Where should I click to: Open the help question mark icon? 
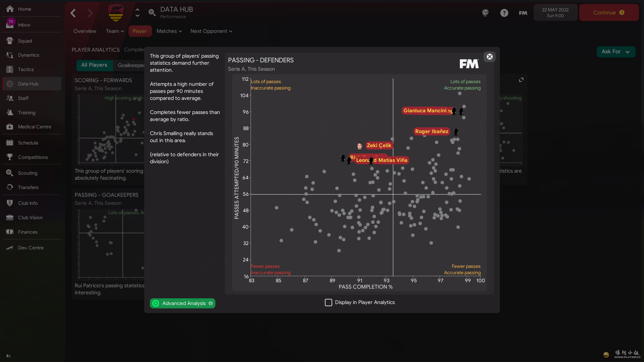pyautogui.click(x=504, y=13)
